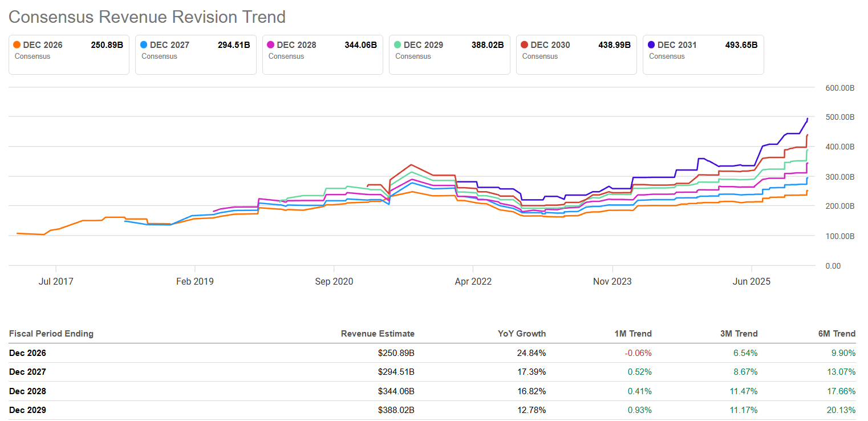Click the 16.82% YoY growth value
This screenshot has width=868, height=421.
pos(532,391)
